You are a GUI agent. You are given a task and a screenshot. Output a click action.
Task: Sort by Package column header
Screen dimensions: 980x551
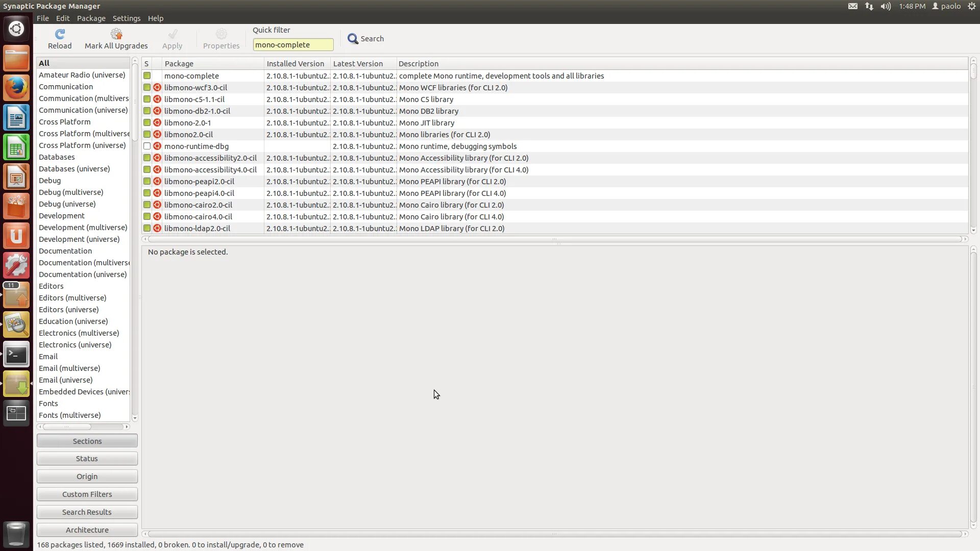pos(213,63)
